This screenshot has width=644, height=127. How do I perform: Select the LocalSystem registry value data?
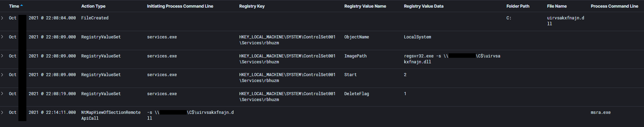point(417,37)
